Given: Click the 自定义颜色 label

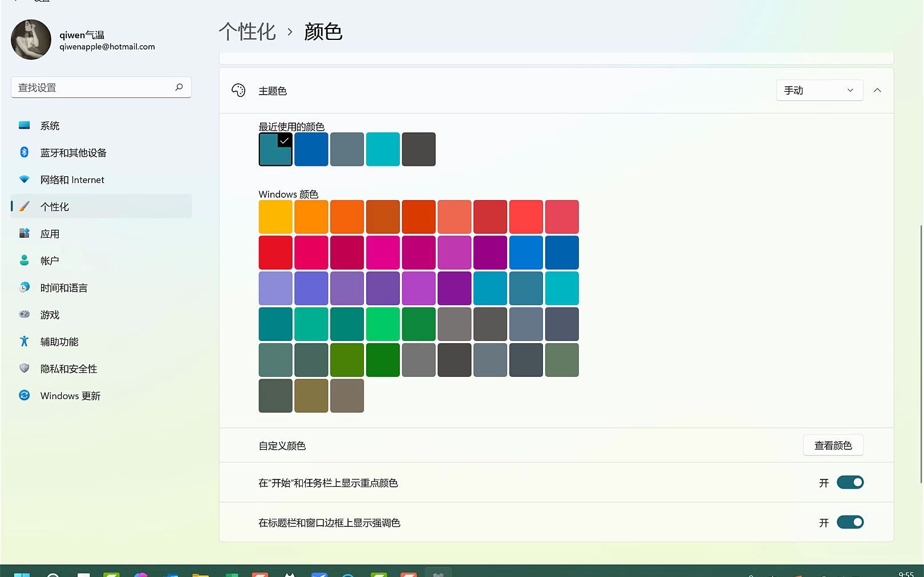Looking at the screenshot, I should tap(282, 446).
